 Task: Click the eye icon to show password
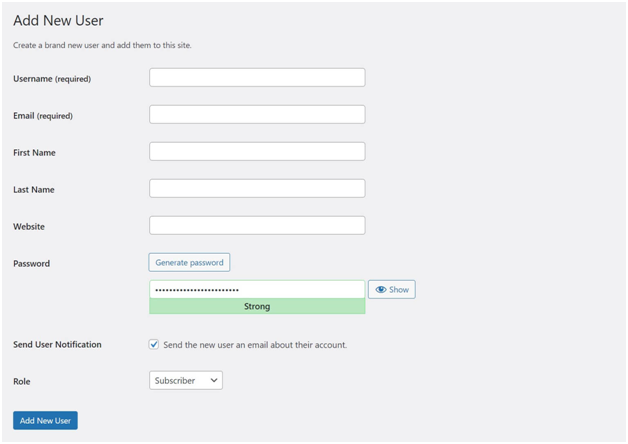pyautogui.click(x=381, y=290)
